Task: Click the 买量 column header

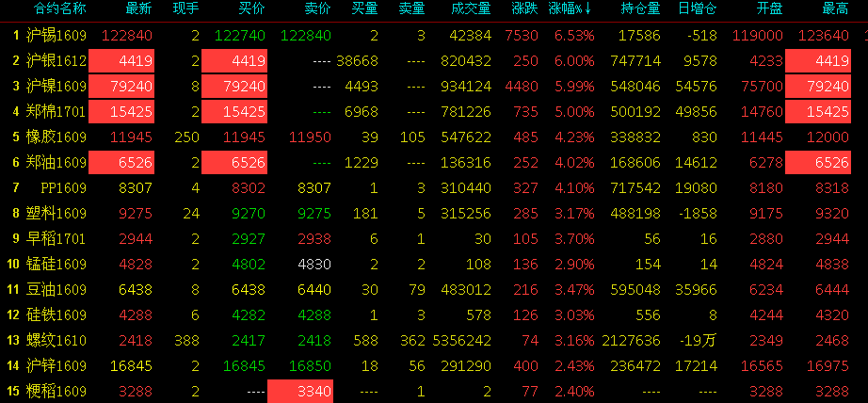Action: pos(364,8)
